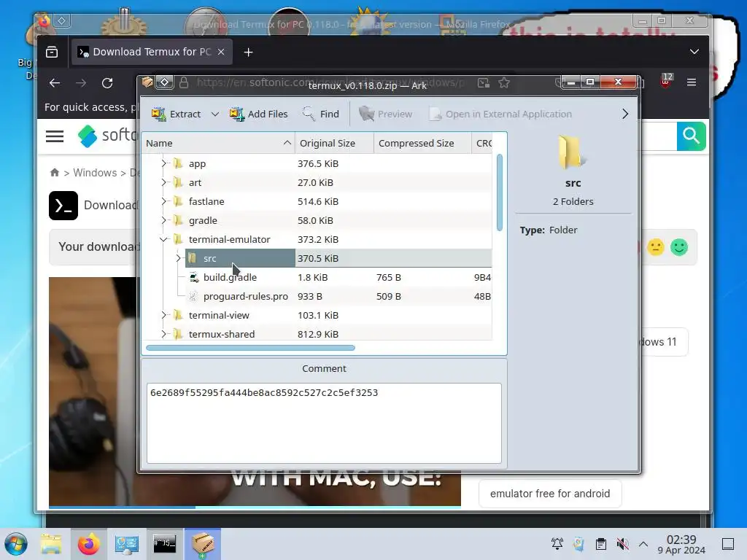Viewport: 747px width, 560px height.
Task: Show more toolbar items chevron in Ark
Action: (x=625, y=114)
